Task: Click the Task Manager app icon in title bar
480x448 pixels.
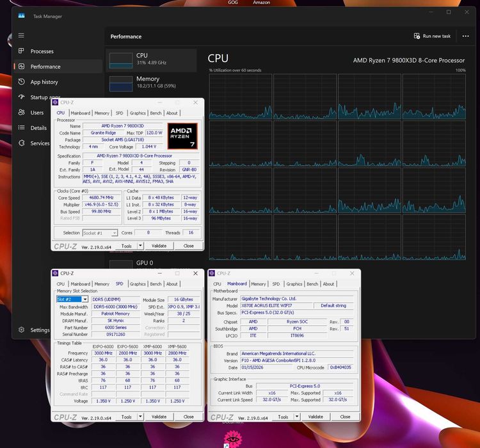Action: click(x=21, y=16)
